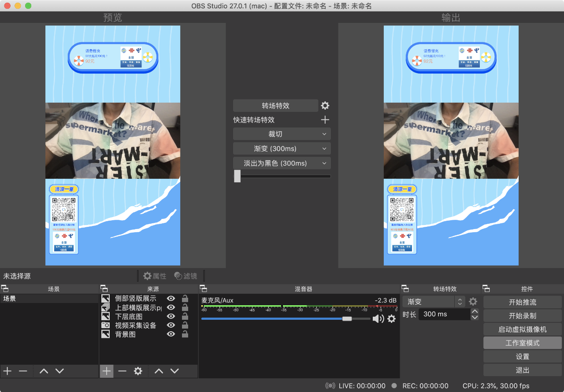Screen dimensions: 564x392
Task: Click the 麦克风/Aux label in mixer
Action: click(x=217, y=300)
